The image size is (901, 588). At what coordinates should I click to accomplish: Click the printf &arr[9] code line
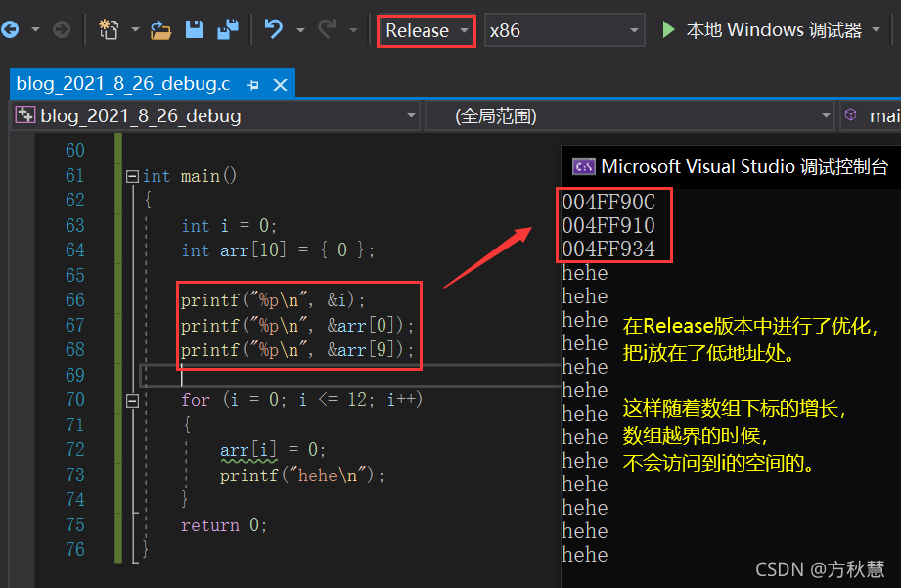click(297, 350)
